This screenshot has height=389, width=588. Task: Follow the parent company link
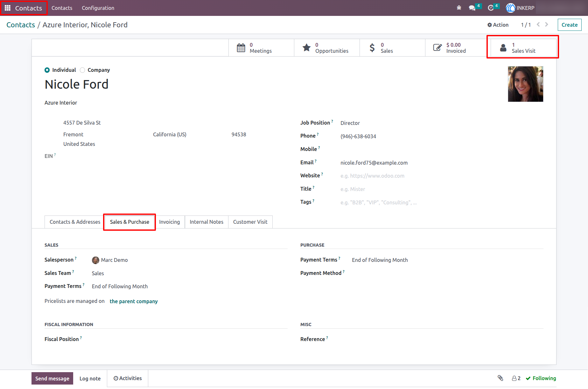coord(134,301)
